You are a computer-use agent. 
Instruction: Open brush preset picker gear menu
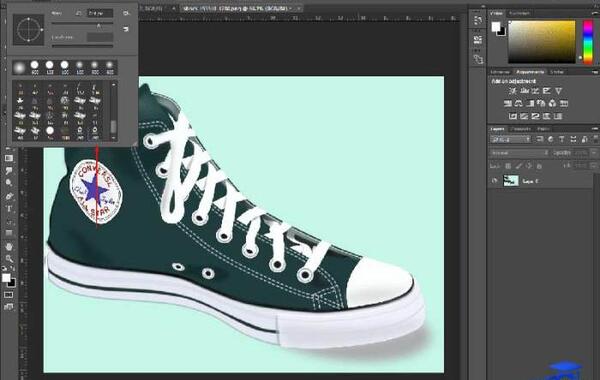click(x=126, y=13)
